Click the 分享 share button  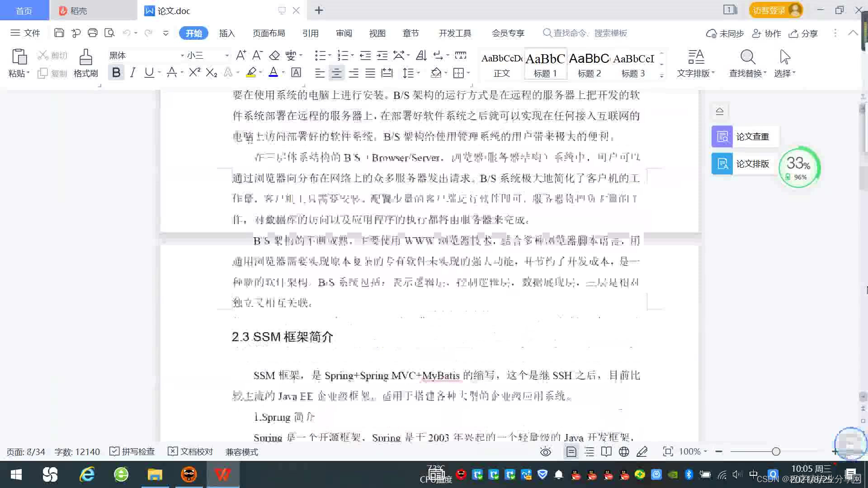(x=803, y=33)
